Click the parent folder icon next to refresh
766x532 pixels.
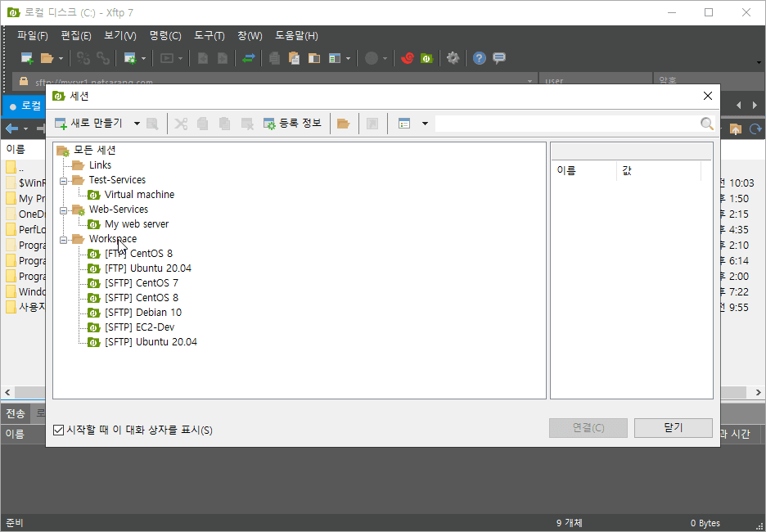[735, 128]
